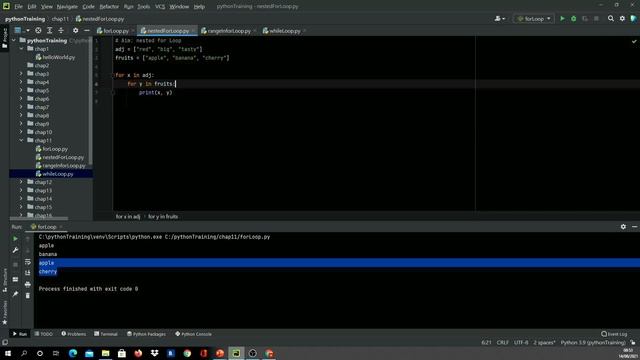Viewport: 640px width, 360px height.
Task: Collapse the chap11 folder
Action: click(21, 140)
